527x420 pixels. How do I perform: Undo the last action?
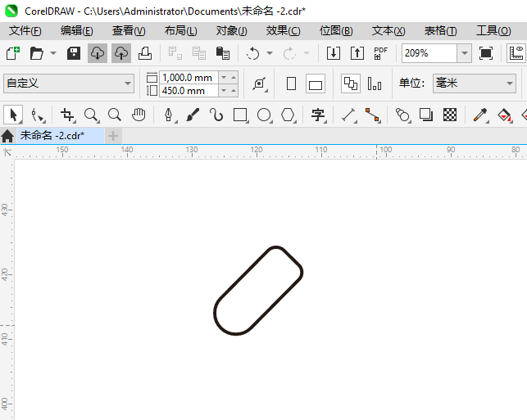pyautogui.click(x=252, y=53)
